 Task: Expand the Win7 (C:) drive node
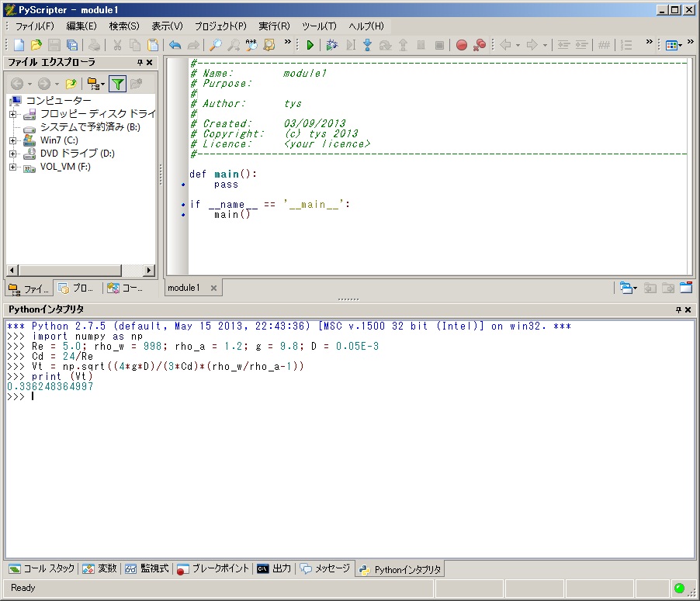click(12, 140)
